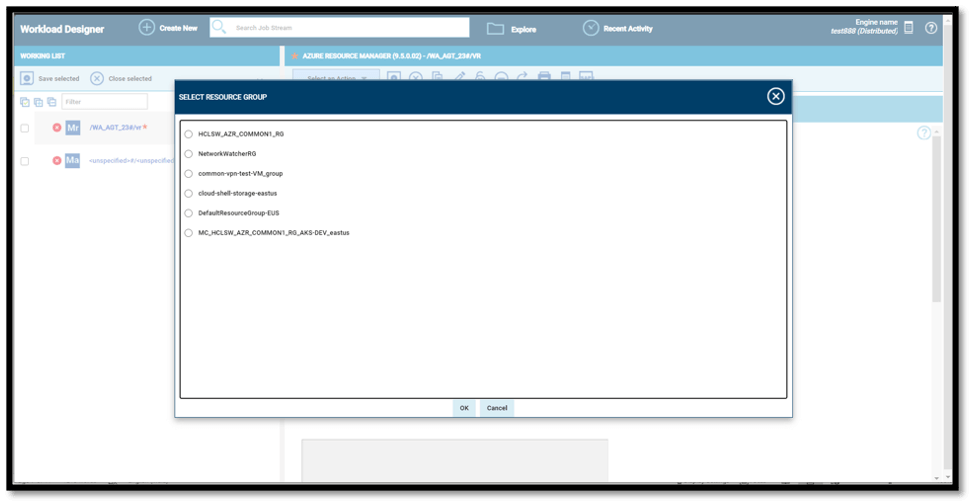Click the pencil edit icon in editor toolbar
Image resolution: width=972 pixels, height=504 pixels.
tap(459, 76)
